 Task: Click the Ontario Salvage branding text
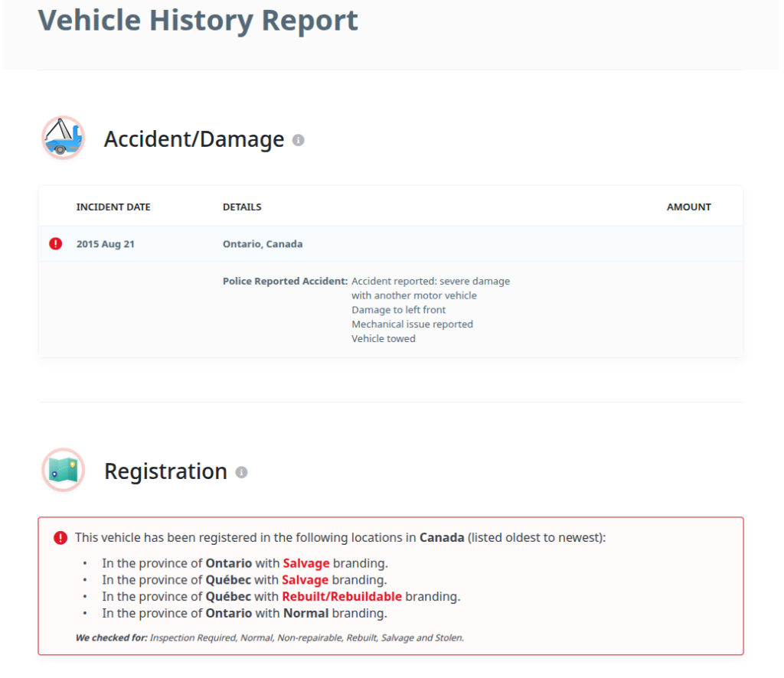305,563
